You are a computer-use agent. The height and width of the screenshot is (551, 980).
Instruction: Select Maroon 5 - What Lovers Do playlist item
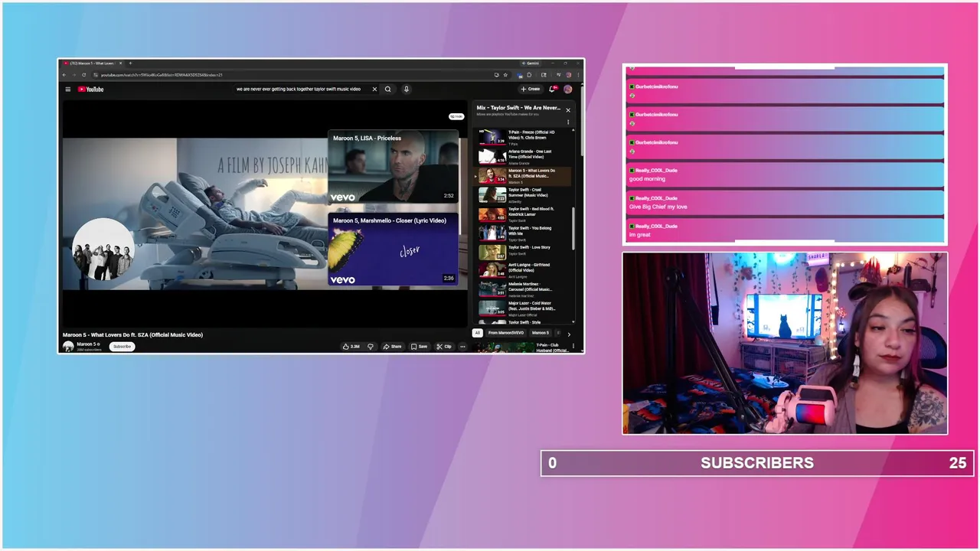(x=524, y=176)
